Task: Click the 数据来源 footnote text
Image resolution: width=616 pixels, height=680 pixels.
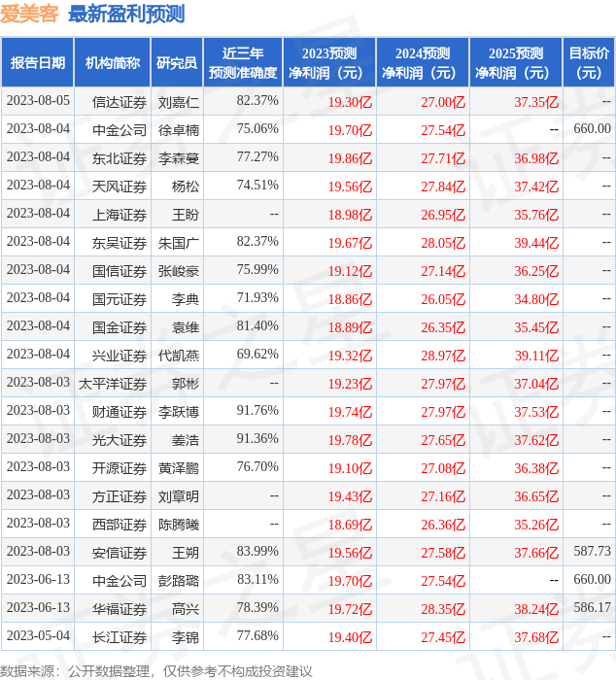Action: tap(156, 671)
